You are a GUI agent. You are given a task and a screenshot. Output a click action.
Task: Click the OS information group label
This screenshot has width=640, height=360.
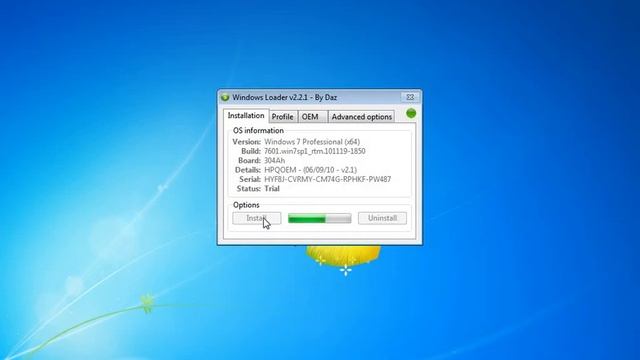point(258,131)
